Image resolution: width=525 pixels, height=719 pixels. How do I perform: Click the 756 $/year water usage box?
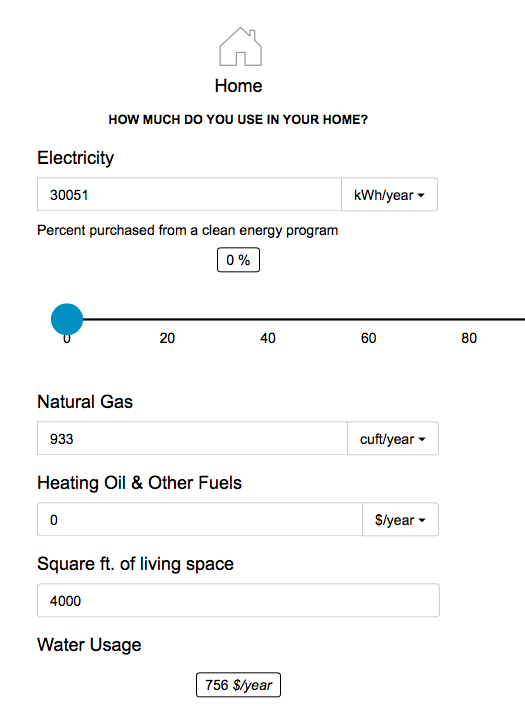tap(238, 685)
